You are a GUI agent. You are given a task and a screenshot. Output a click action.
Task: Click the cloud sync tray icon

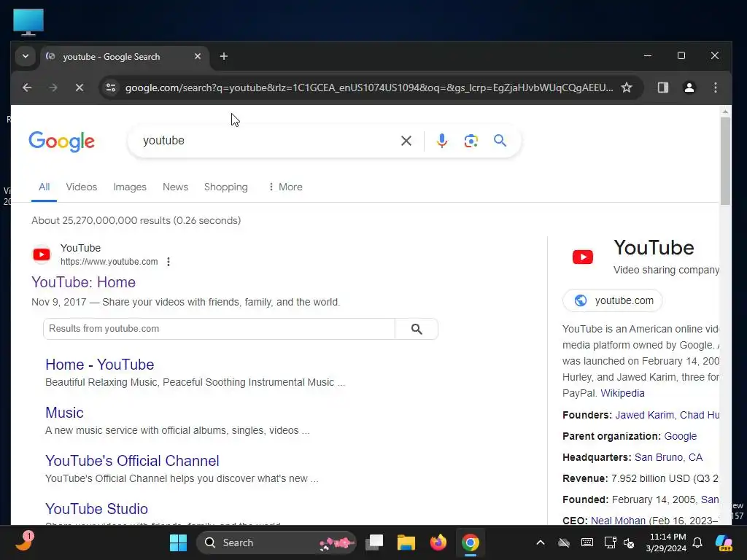coord(564,542)
